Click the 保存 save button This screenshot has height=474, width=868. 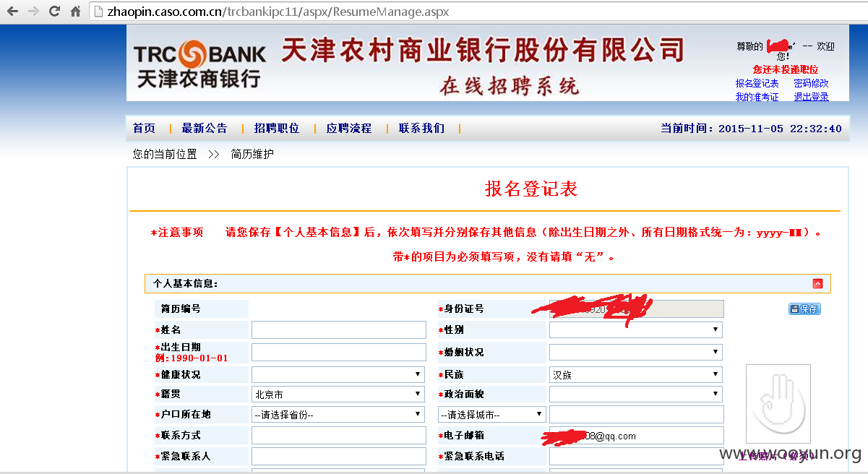click(804, 309)
